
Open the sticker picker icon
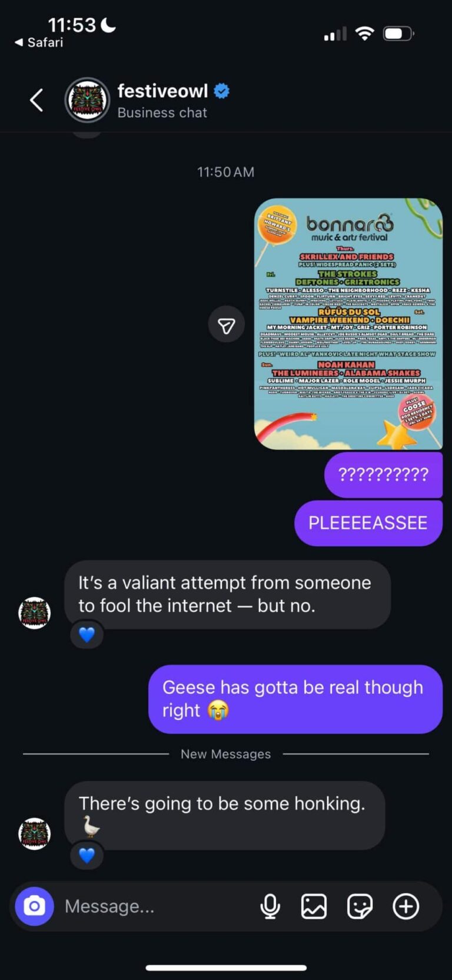(x=360, y=906)
